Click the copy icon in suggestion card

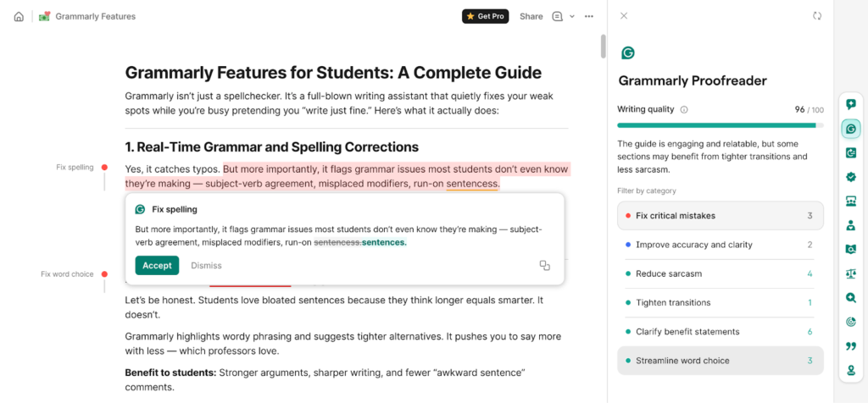545,265
